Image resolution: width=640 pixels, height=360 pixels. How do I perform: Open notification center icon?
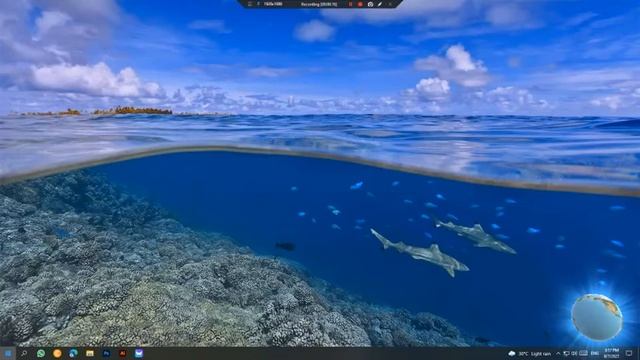tap(629, 353)
